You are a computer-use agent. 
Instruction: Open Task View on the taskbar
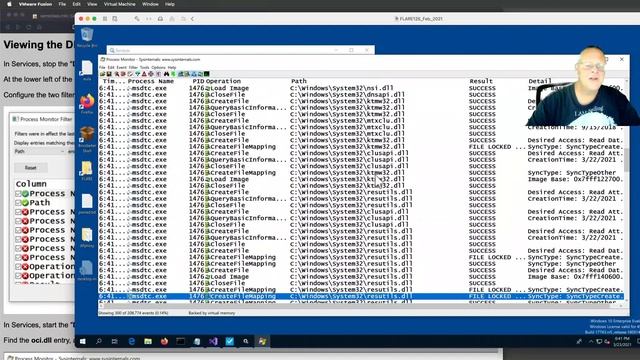coord(115,341)
